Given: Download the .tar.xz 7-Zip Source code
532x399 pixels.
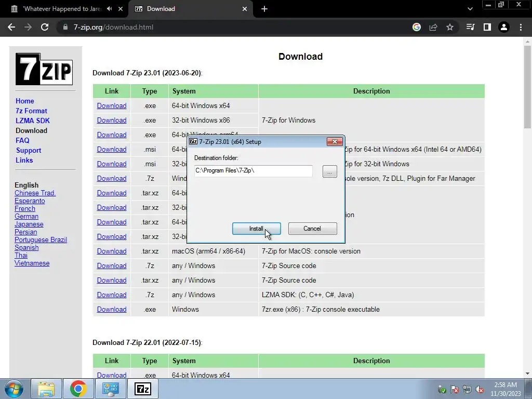Looking at the screenshot, I should coord(112,281).
